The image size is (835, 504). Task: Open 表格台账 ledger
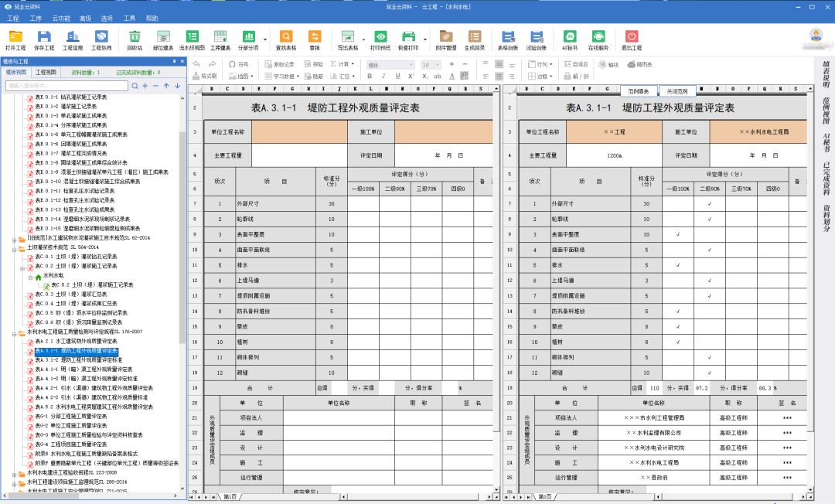[x=507, y=40]
